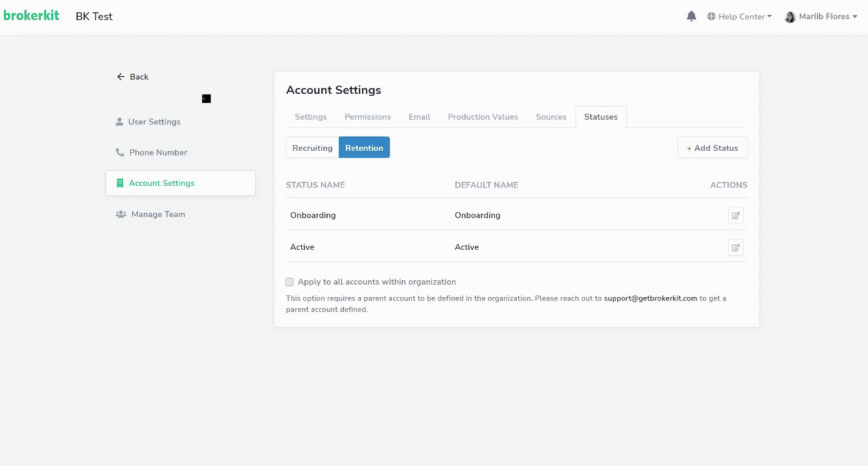Click the edit pencil for Active status
The width and height of the screenshot is (868, 466).
pyautogui.click(x=735, y=247)
